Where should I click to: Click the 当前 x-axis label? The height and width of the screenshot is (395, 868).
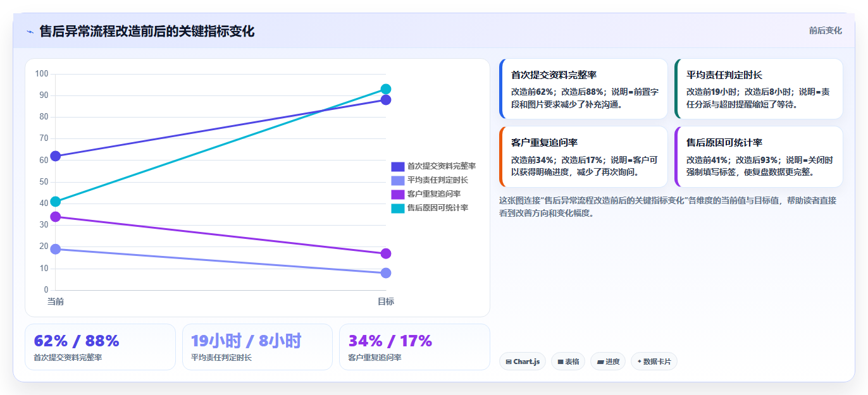[56, 301]
